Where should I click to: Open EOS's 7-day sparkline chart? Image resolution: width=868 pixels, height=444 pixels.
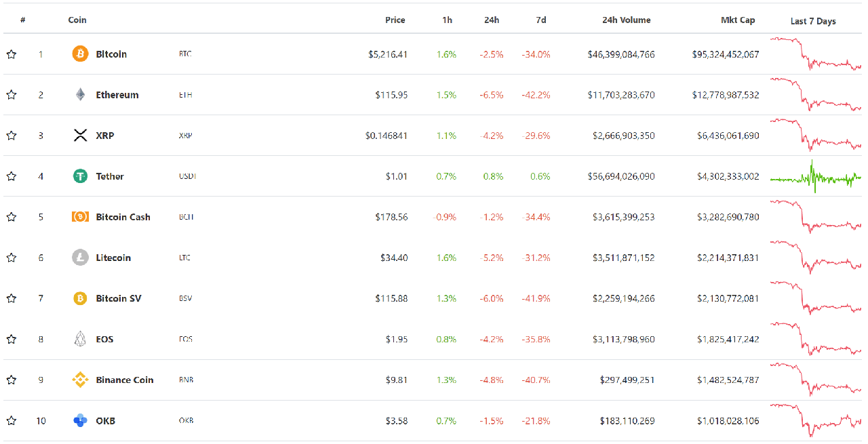[x=816, y=339]
